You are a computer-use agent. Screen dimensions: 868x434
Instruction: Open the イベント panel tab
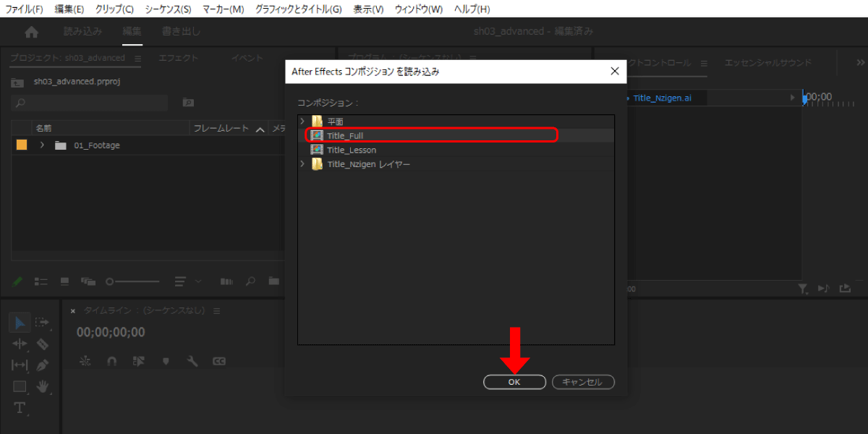click(x=247, y=58)
